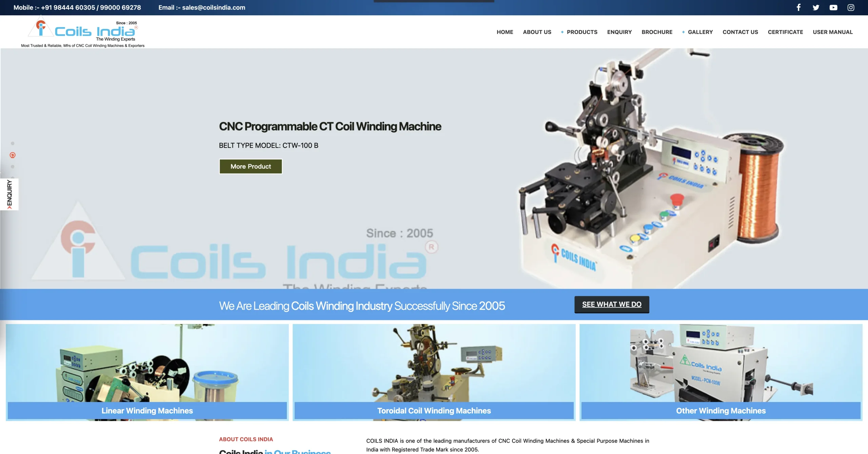The image size is (868, 454).
Task: Open the Instagram profile icon
Action: 851,7
